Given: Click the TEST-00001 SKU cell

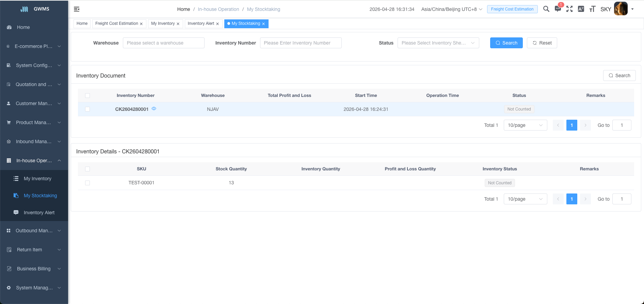Looking at the screenshot, I should pyautogui.click(x=141, y=183).
